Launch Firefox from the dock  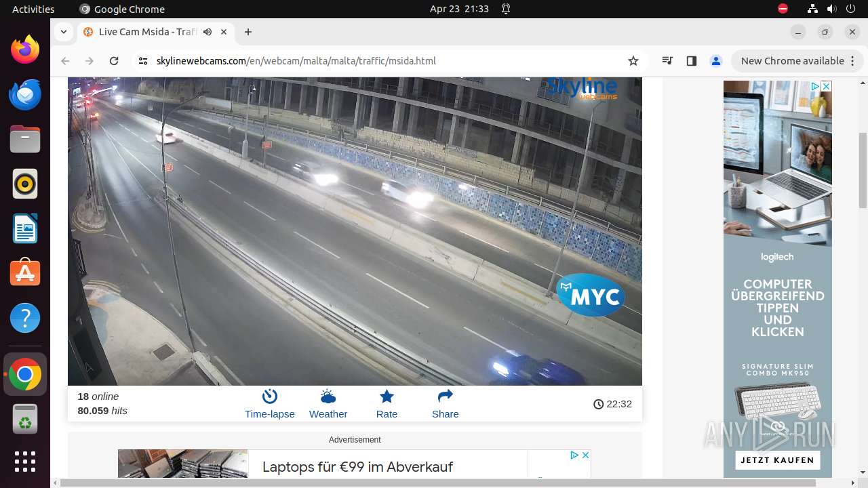(x=25, y=49)
